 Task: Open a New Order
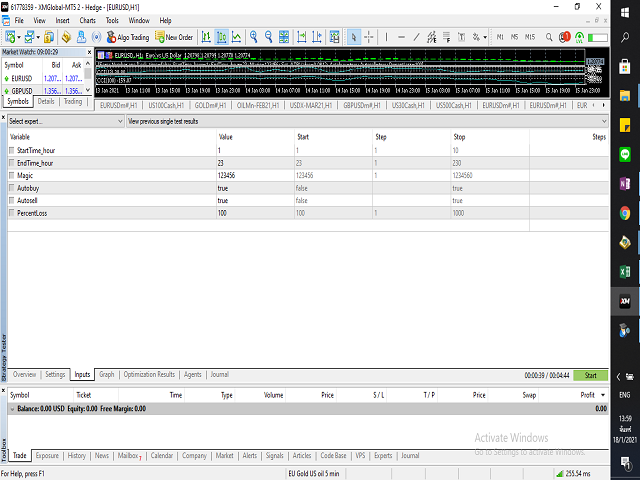tap(173, 37)
